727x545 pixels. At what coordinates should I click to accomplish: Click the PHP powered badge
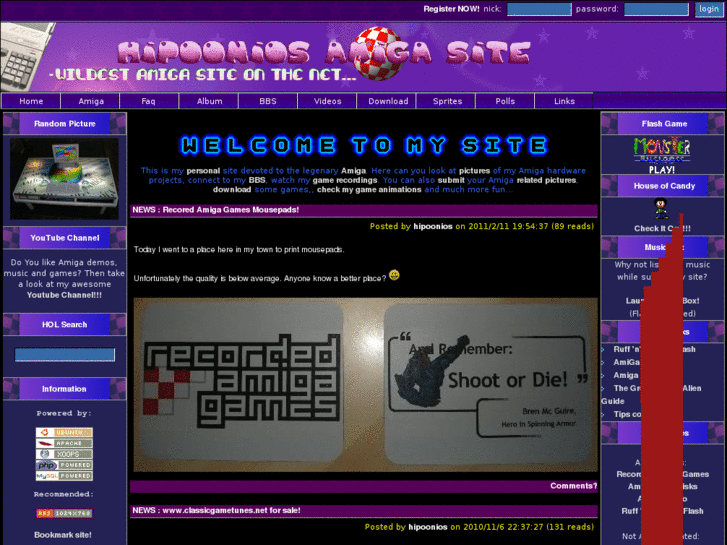point(64,465)
